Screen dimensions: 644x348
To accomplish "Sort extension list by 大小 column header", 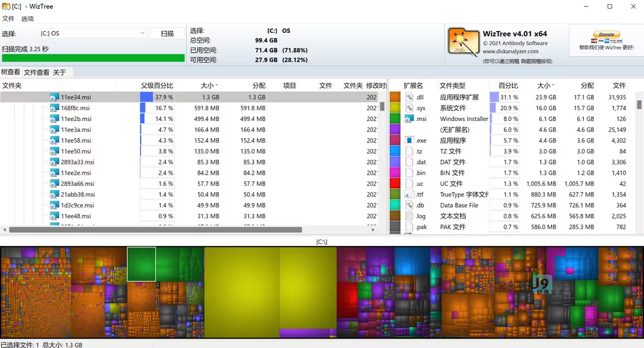I will click(546, 86).
